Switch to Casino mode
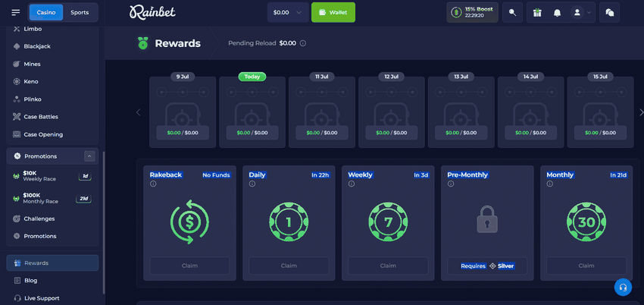Image resolution: width=644 pixels, height=305 pixels. pyautogui.click(x=45, y=13)
